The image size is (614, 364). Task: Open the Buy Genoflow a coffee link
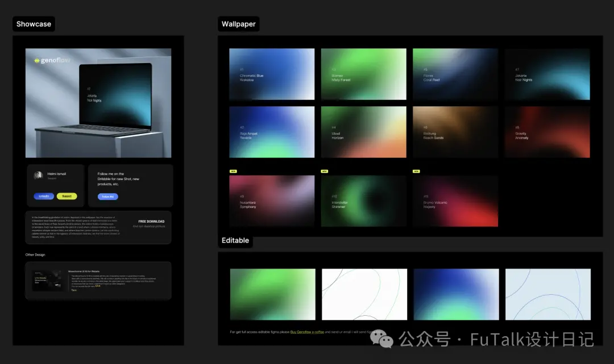[x=307, y=332]
